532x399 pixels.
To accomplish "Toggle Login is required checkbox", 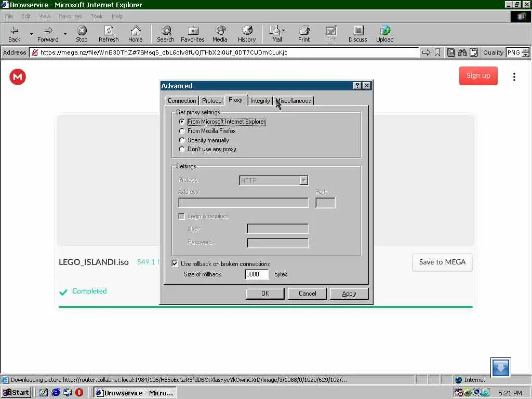I will tap(181, 217).
